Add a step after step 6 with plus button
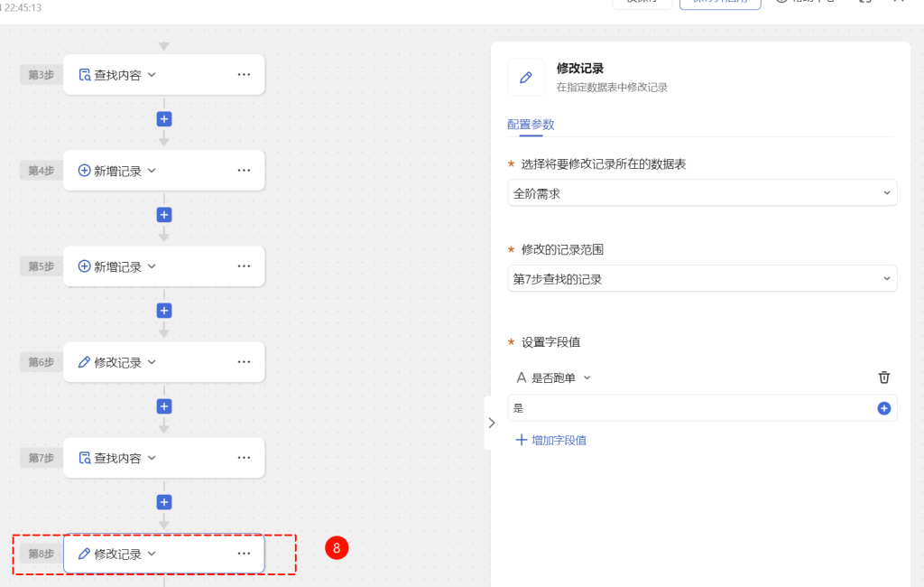 click(164, 406)
